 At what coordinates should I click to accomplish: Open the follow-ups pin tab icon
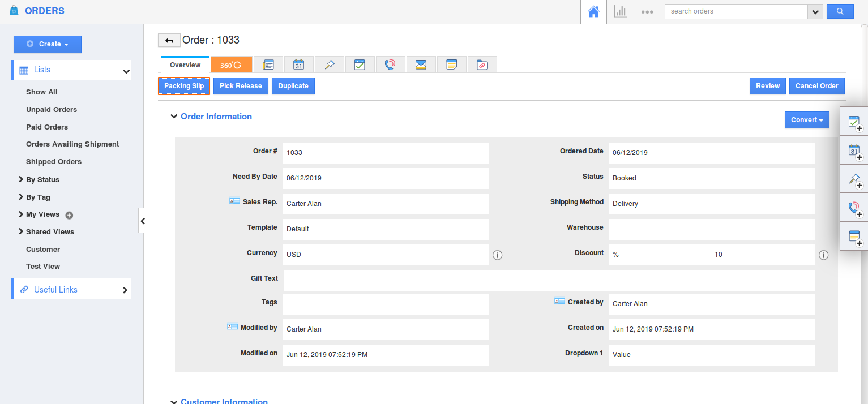329,65
